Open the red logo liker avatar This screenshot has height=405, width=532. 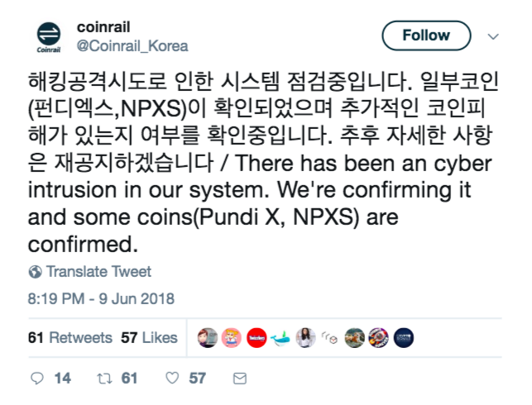[x=256, y=337]
